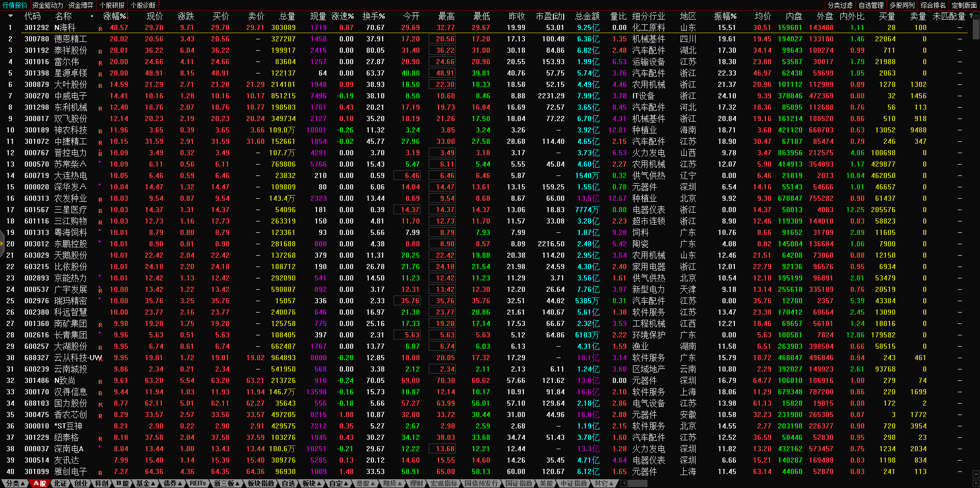Open the column menu triangle beside 代码
980x488 pixels.
click(x=10, y=16)
